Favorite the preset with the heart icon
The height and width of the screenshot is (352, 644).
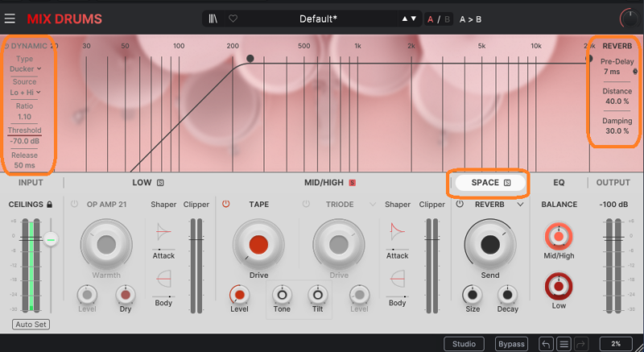click(233, 18)
